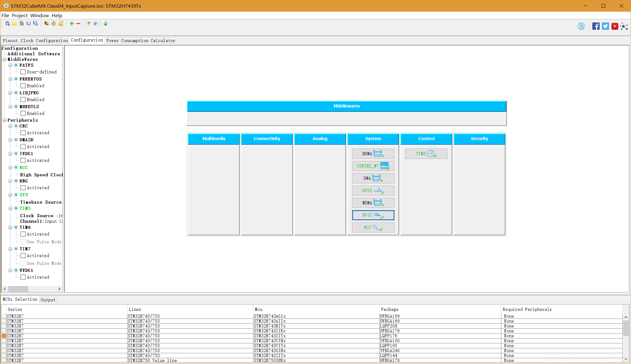Open the Twitter link icon
This screenshot has width=631, height=364.
606,26
